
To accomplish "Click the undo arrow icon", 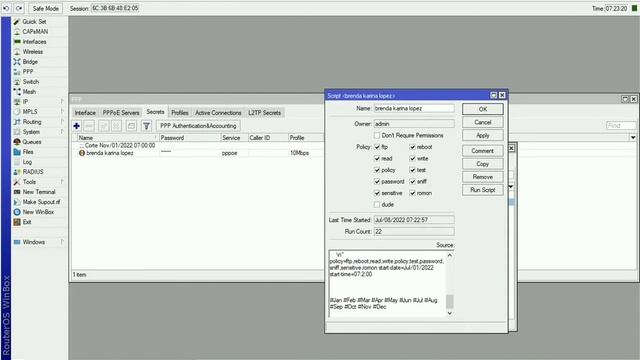I will (x=7, y=8).
